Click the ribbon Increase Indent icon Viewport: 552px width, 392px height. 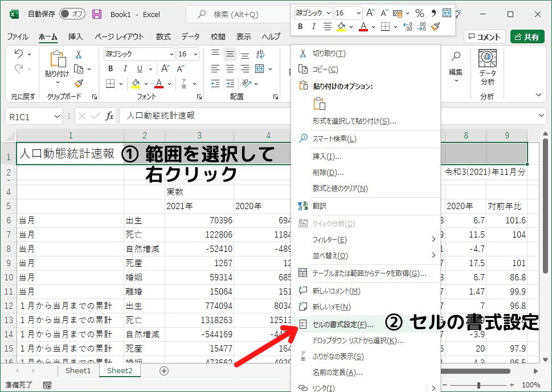pyautogui.click(x=230, y=84)
